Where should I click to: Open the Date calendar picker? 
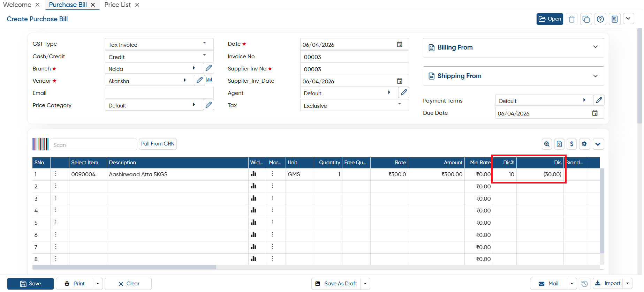point(400,44)
